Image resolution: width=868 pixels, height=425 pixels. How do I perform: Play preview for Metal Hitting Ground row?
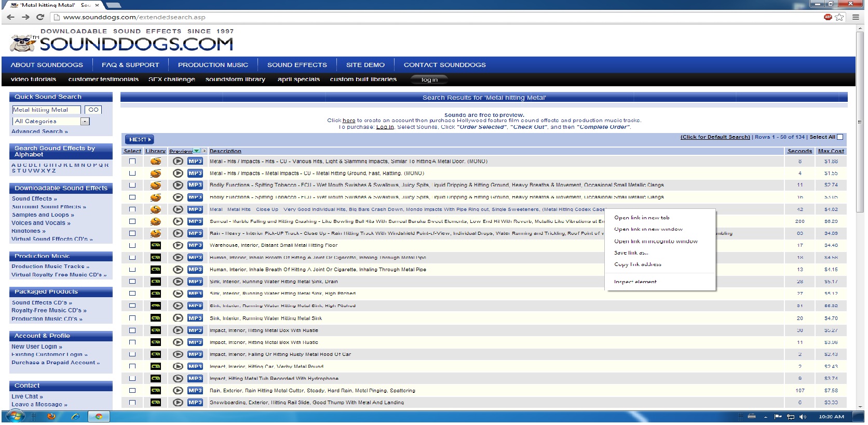click(x=178, y=173)
